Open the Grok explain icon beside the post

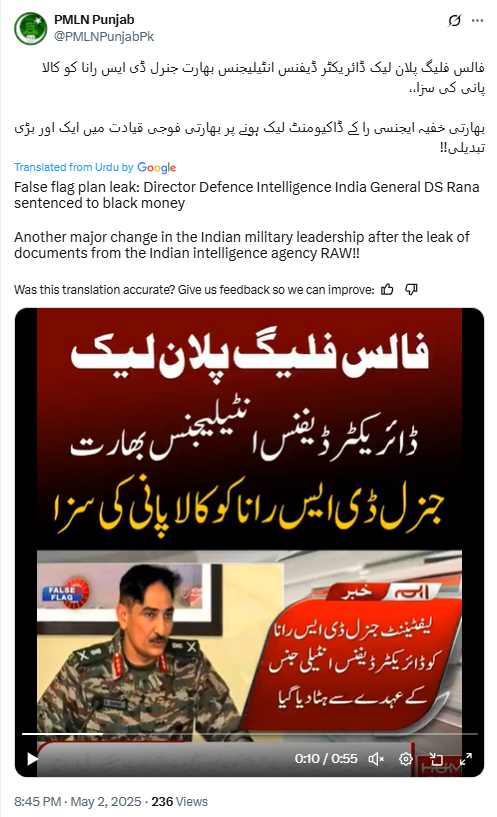pyautogui.click(x=454, y=21)
